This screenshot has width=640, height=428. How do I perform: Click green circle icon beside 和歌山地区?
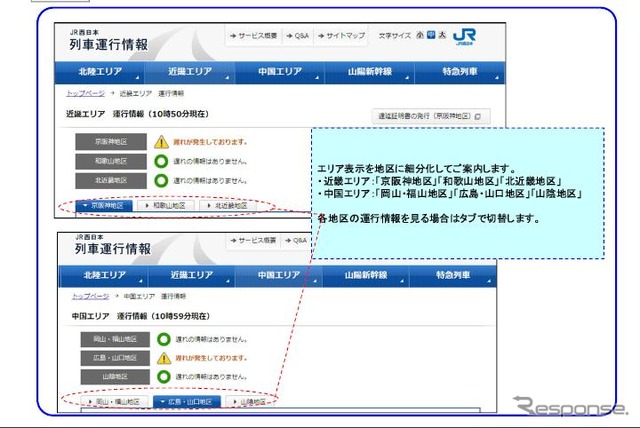coord(161,161)
